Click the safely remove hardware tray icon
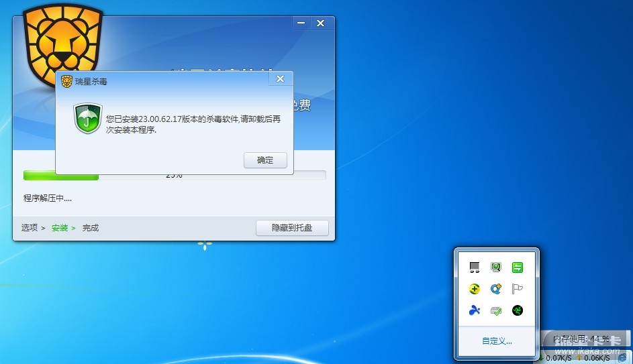 pos(496,310)
